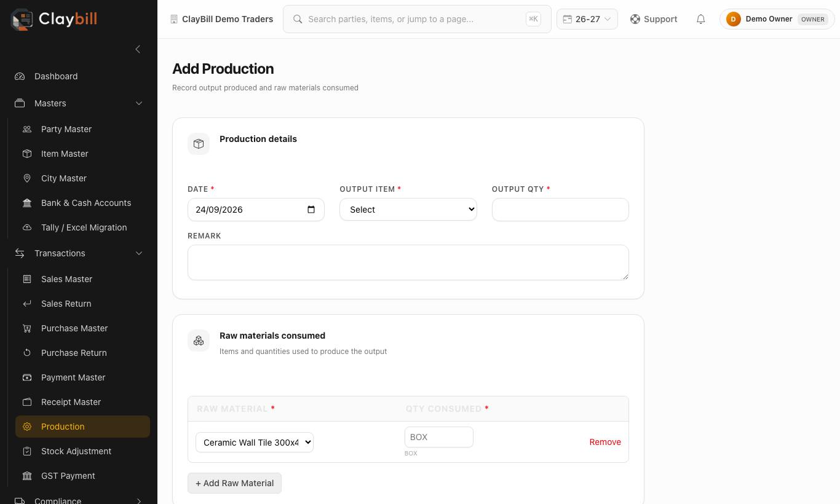Screen dimensions: 840x504
Task: Remove the Ceramic Wall Tile row
Action: pyautogui.click(x=605, y=442)
